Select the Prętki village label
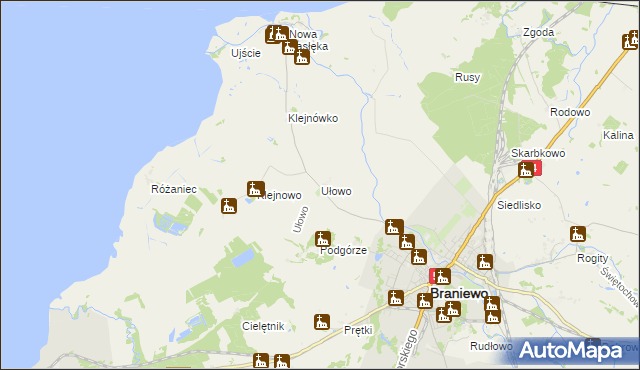The height and width of the screenshot is (370, 640). [x=358, y=330]
